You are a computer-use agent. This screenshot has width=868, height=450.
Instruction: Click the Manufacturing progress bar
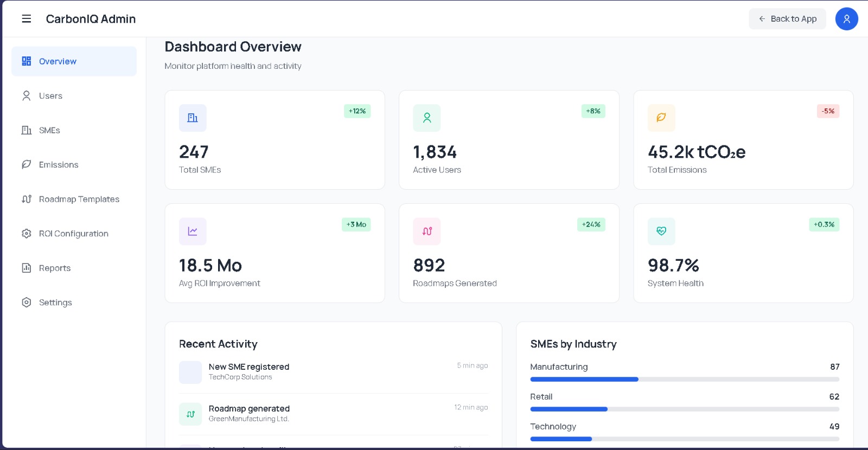point(685,380)
